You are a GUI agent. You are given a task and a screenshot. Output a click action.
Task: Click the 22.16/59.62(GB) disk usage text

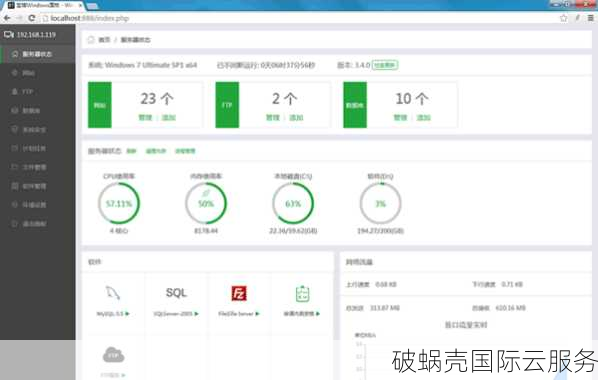pos(293,231)
